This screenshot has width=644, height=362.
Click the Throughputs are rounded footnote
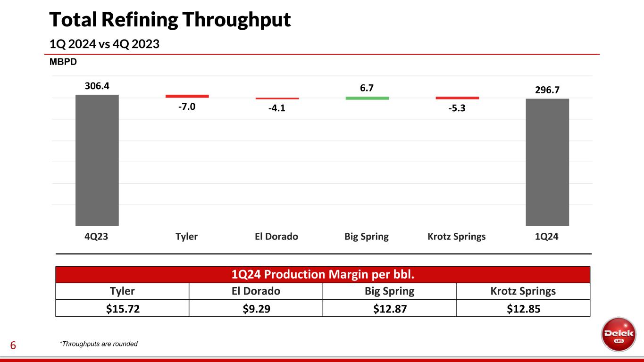click(98, 344)
